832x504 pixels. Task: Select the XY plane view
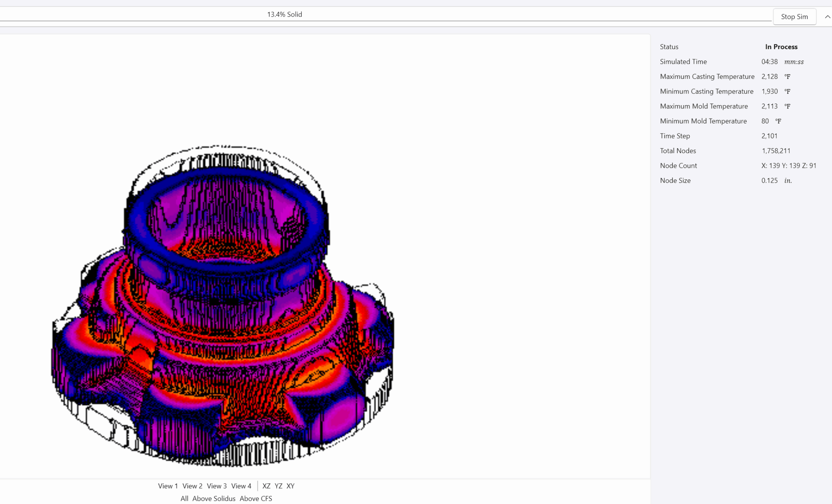tap(290, 486)
